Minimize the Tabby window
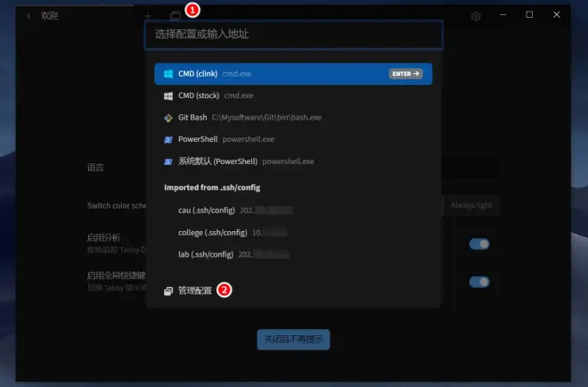Viewport: 588px width, 387px height. point(502,15)
